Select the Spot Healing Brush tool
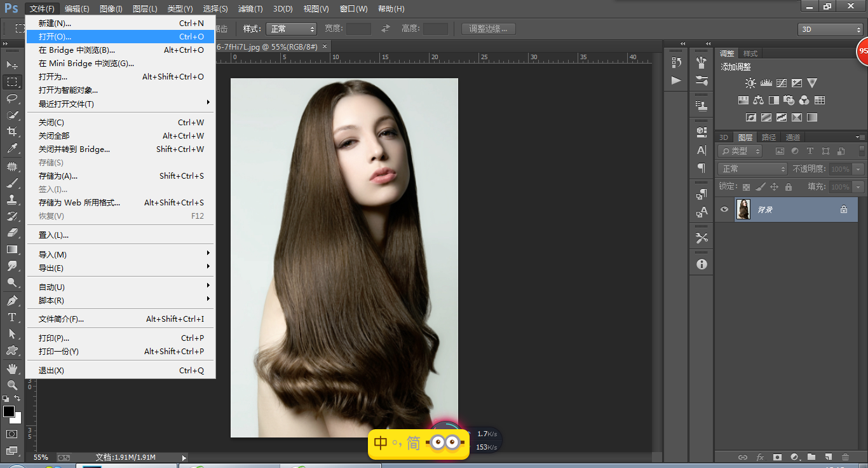 click(x=12, y=167)
